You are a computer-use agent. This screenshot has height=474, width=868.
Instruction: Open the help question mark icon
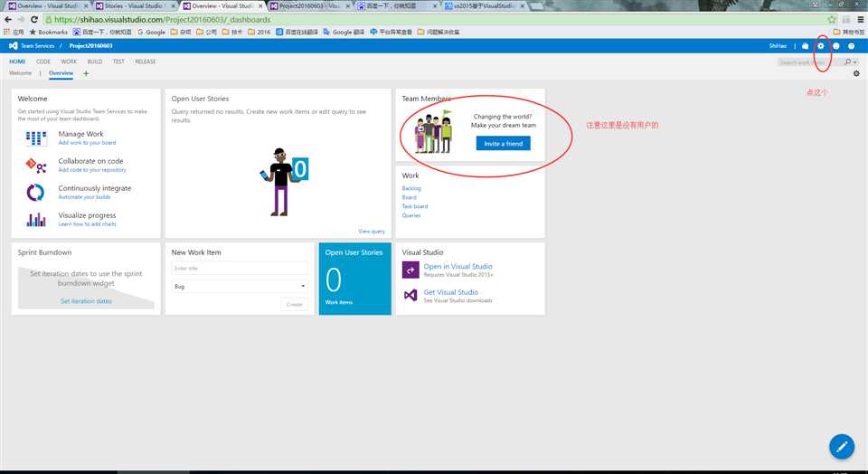(x=852, y=46)
